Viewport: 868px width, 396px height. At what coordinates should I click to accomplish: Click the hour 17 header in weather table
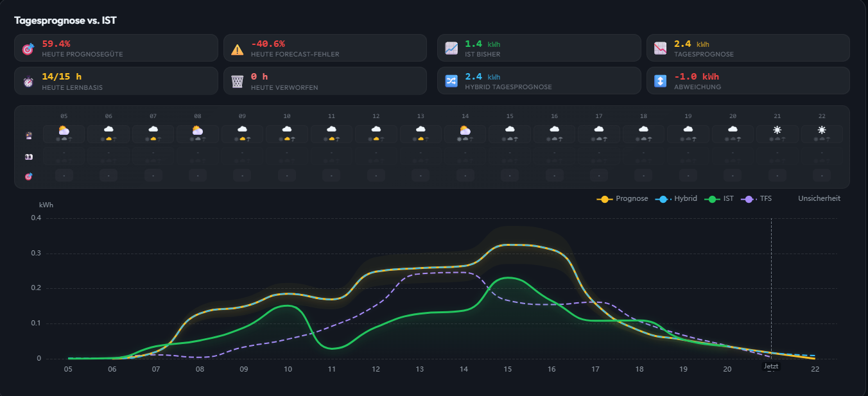tap(599, 116)
